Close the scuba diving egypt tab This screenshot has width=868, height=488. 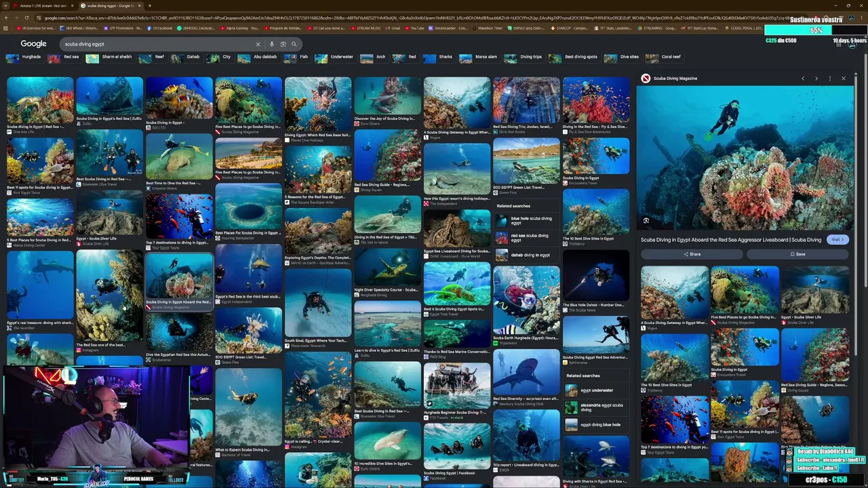coord(140,5)
